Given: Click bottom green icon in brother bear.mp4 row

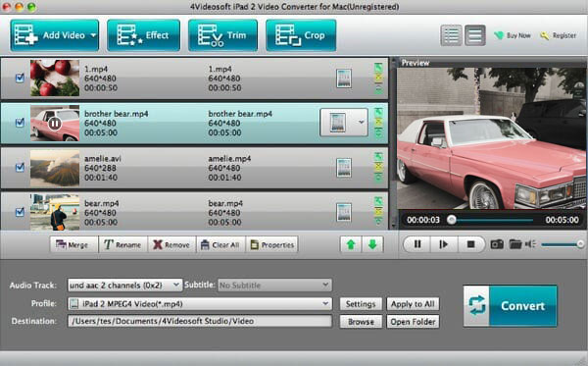Looking at the screenshot, I should pos(378,132).
